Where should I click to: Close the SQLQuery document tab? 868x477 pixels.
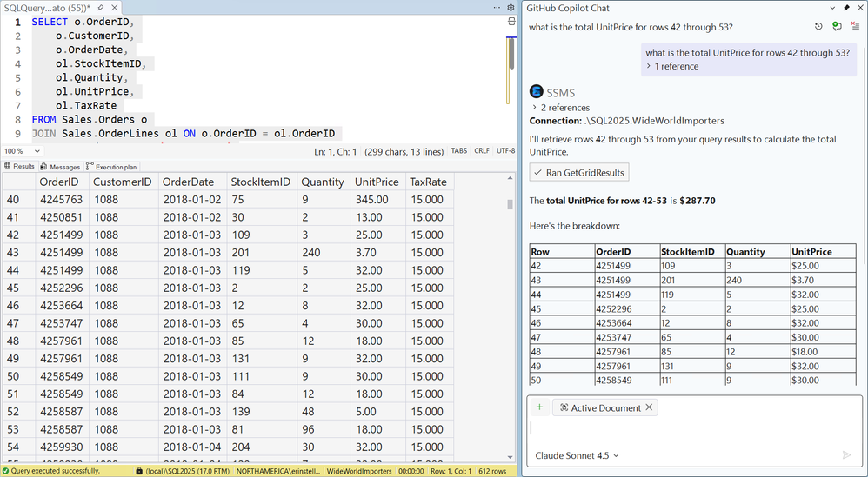tap(113, 8)
